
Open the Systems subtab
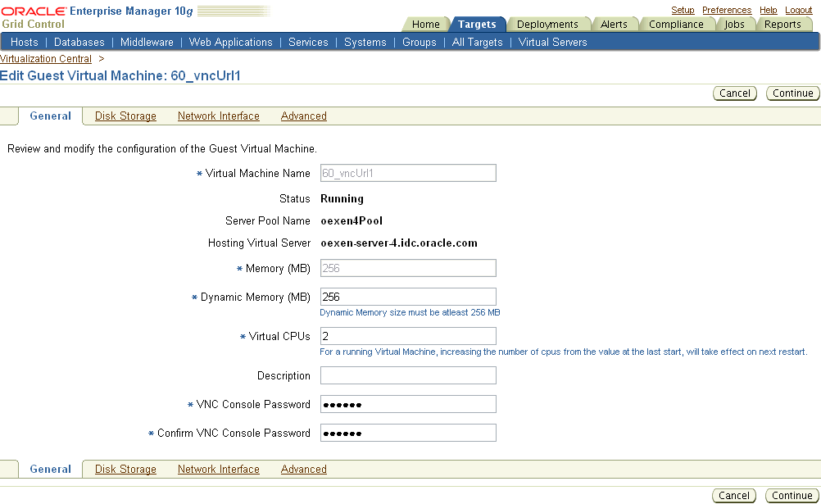click(365, 42)
